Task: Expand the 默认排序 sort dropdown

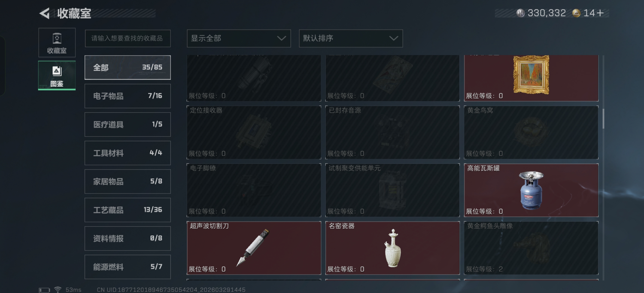Action: click(x=351, y=38)
